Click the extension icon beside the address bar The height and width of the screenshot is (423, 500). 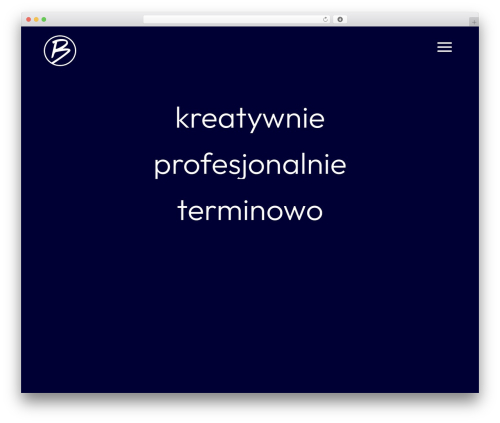340,20
